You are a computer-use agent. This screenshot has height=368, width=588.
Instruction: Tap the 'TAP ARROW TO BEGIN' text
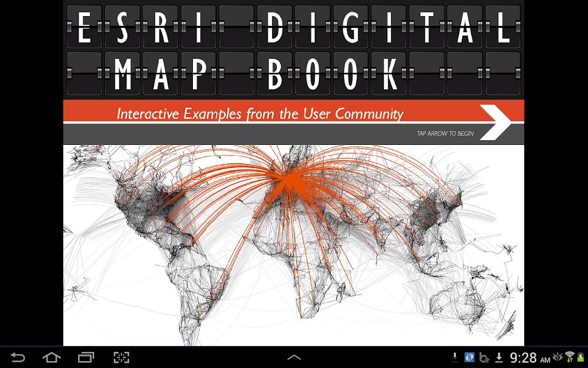coord(445,133)
